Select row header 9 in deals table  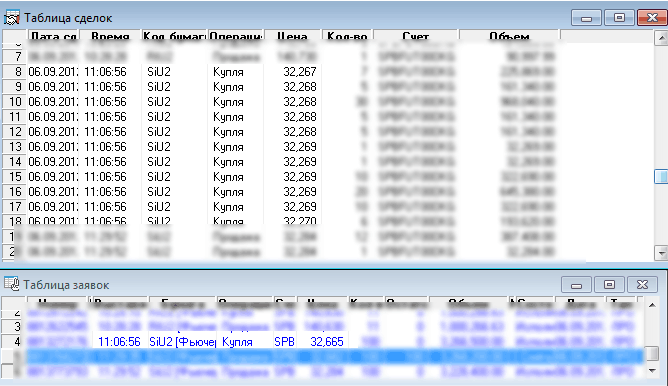pos(15,86)
